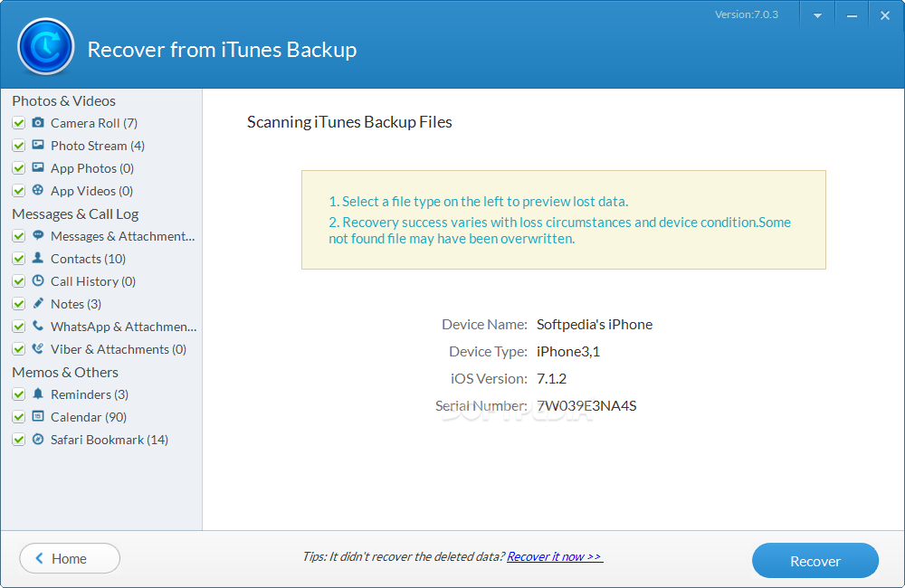Open the title bar dropdown menu arrow
The height and width of the screenshot is (588, 905).
pyautogui.click(x=817, y=16)
